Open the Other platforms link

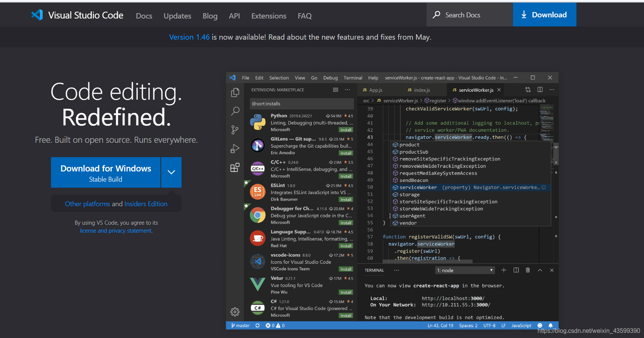pos(88,204)
